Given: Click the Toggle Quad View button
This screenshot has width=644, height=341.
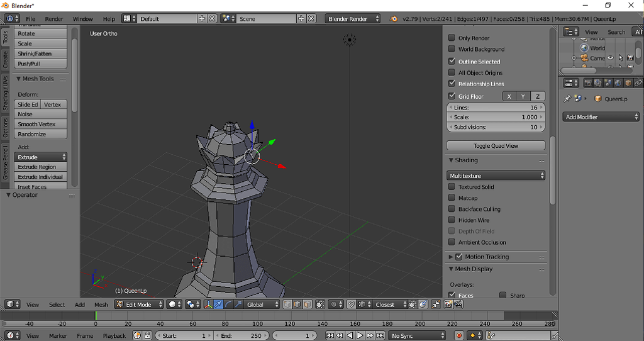Looking at the screenshot, I should click(x=496, y=146).
